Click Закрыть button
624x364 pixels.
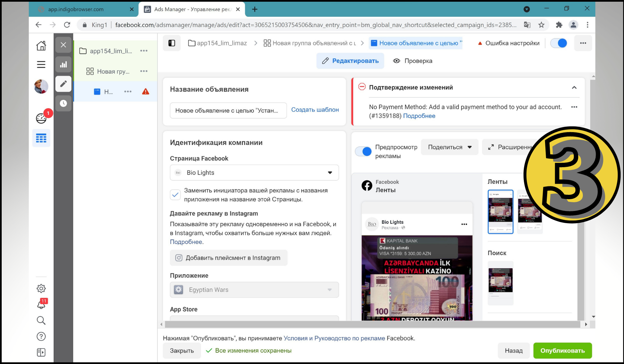182,351
